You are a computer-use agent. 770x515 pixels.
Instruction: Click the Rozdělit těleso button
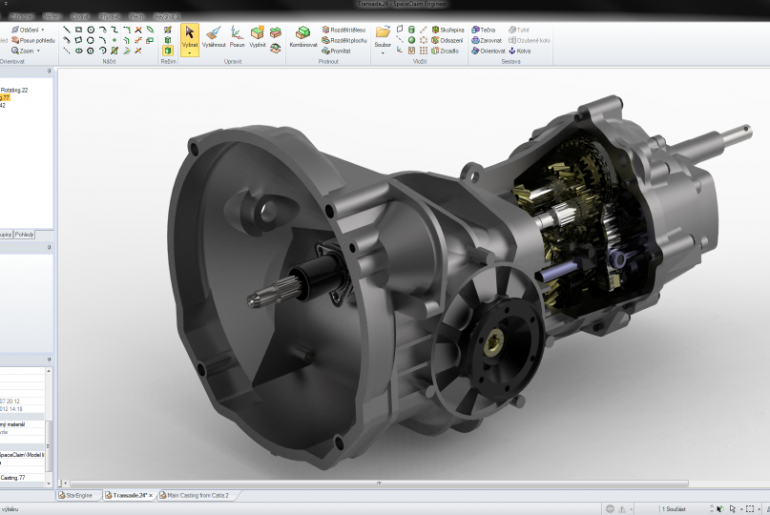click(x=345, y=30)
